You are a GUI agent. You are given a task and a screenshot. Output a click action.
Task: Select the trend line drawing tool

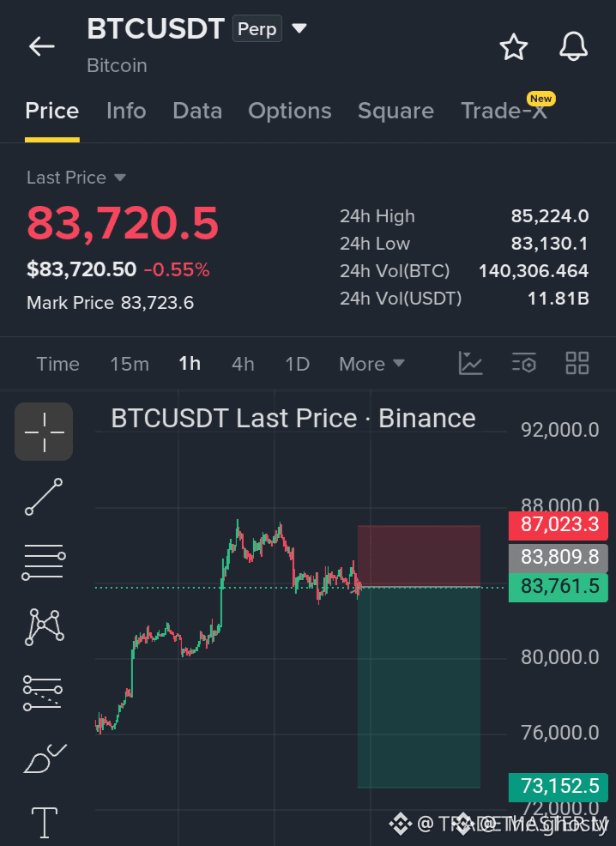click(x=44, y=497)
